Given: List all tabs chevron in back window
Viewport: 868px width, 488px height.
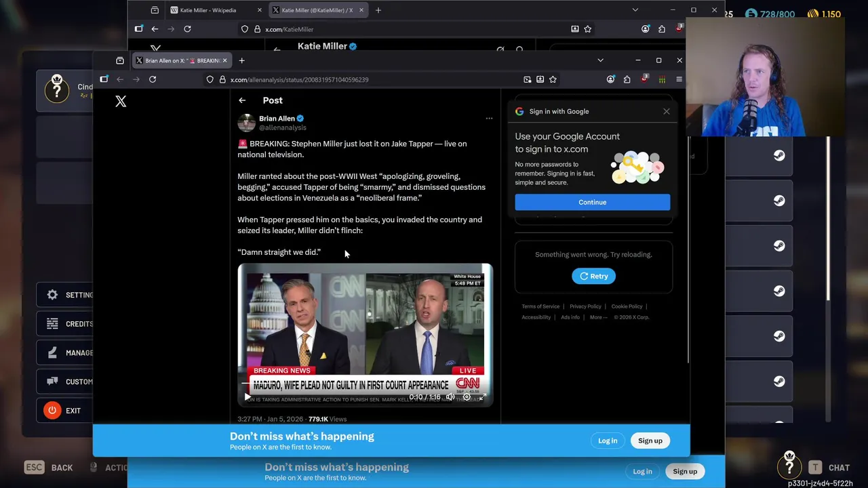Looking at the screenshot, I should pyautogui.click(x=635, y=10).
